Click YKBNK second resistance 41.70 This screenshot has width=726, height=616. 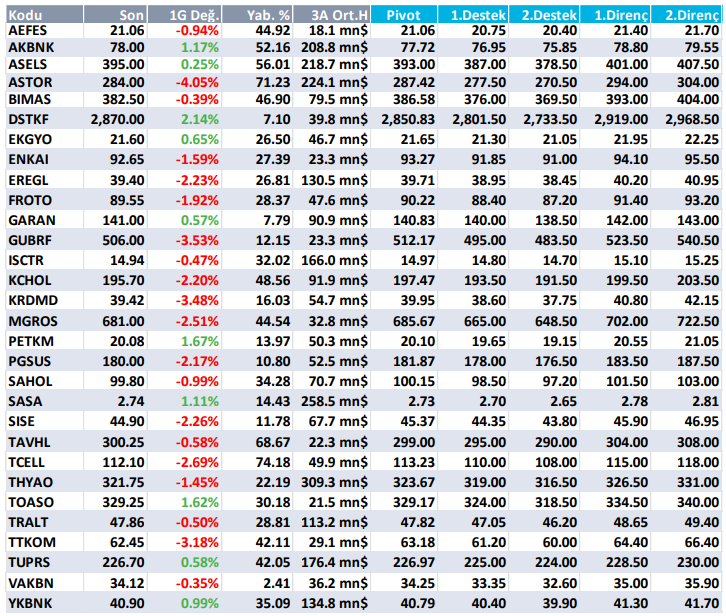click(x=701, y=603)
